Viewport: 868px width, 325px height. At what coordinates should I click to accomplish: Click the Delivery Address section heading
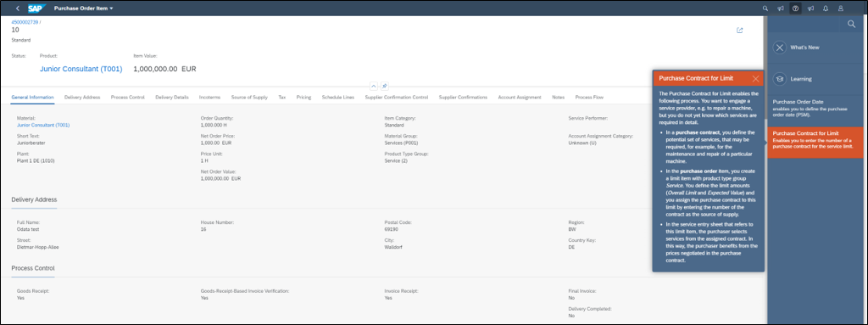[x=34, y=199]
